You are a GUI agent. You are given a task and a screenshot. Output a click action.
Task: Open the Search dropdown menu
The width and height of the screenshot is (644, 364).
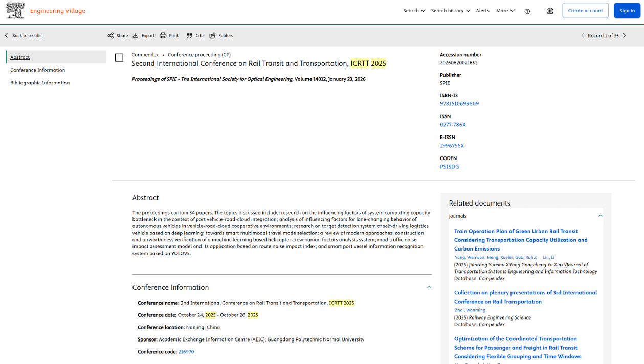(414, 11)
